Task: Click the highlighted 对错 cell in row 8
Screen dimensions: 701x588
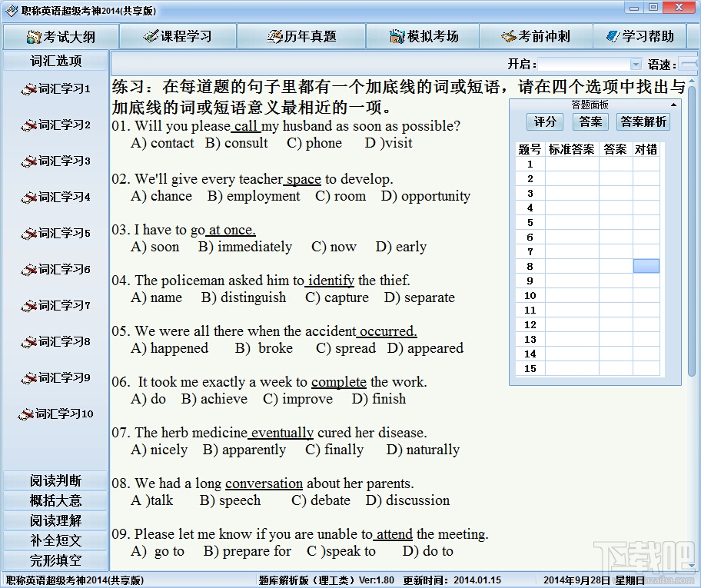Action: pyautogui.click(x=646, y=266)
